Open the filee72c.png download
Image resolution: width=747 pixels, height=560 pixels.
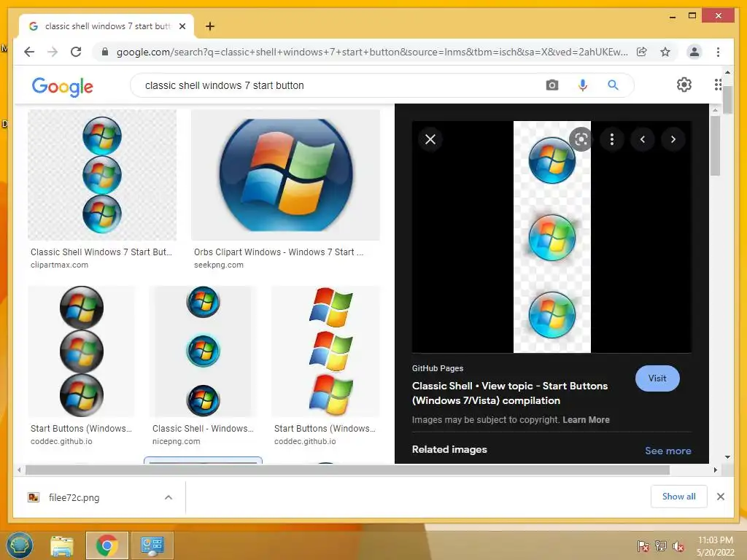tap(74, 497)
